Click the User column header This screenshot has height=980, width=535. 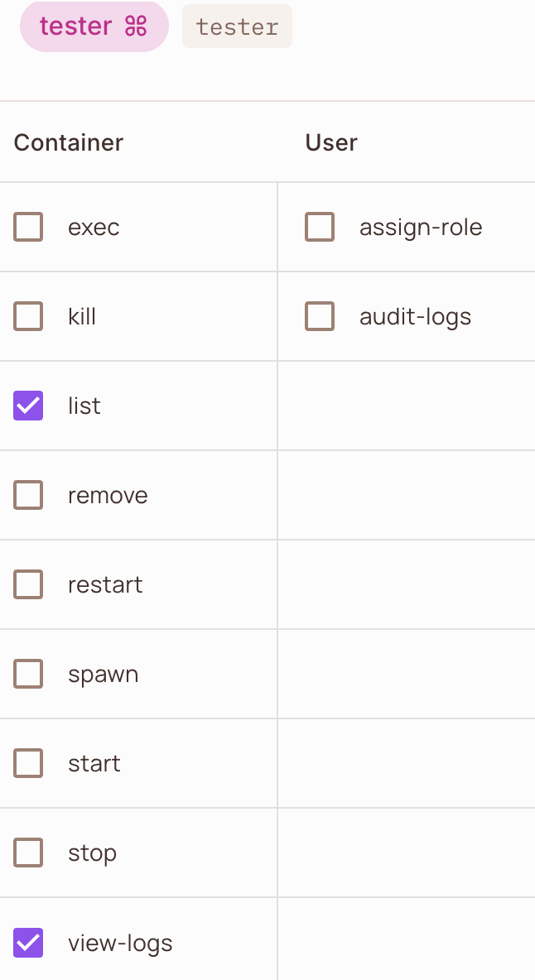pyautogui.click(x=331, y=142)
